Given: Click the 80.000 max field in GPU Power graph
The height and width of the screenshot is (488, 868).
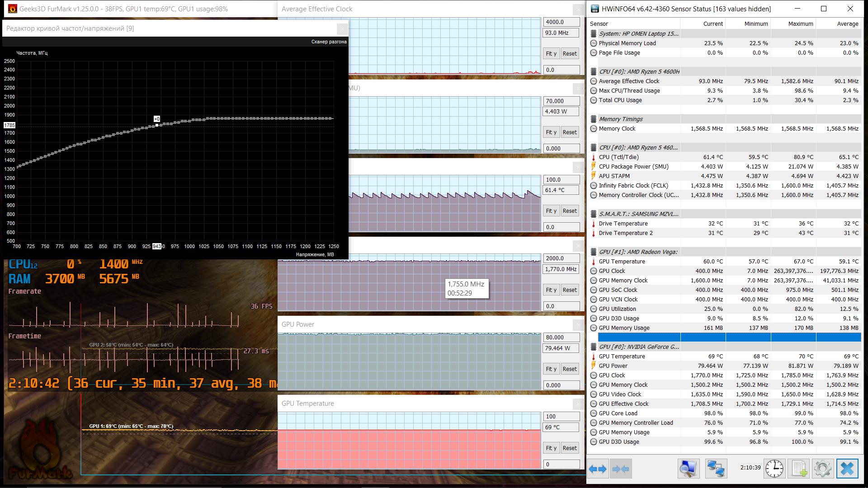Looking at the screenshot, I should (x=561, y=338).
